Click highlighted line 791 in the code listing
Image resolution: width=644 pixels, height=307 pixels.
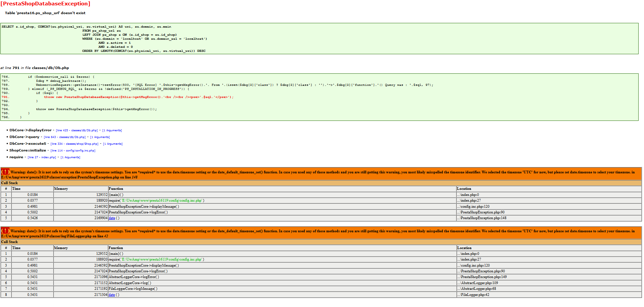coord(139,97)
